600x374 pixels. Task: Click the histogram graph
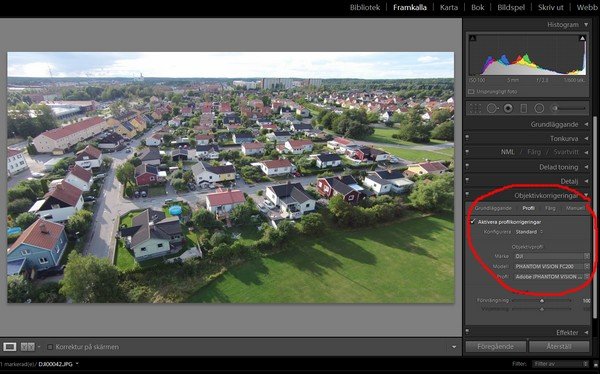coord(527,55)
